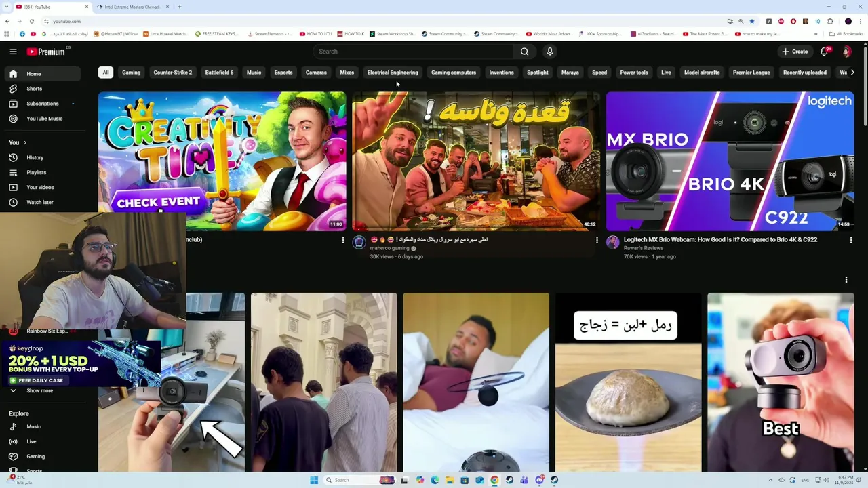Select the Mixes filter chip
The image size is (868, 488).
point(347,73)
